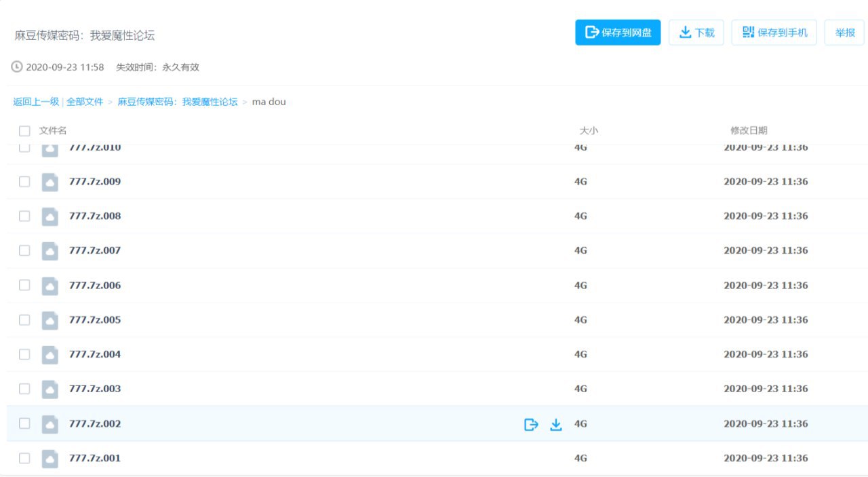The height and width of the screenshot is (477, 868).
Task: Click the share title 麻豆传媒密码：我爱魔性论坛
Action: [x=85, y=35]
